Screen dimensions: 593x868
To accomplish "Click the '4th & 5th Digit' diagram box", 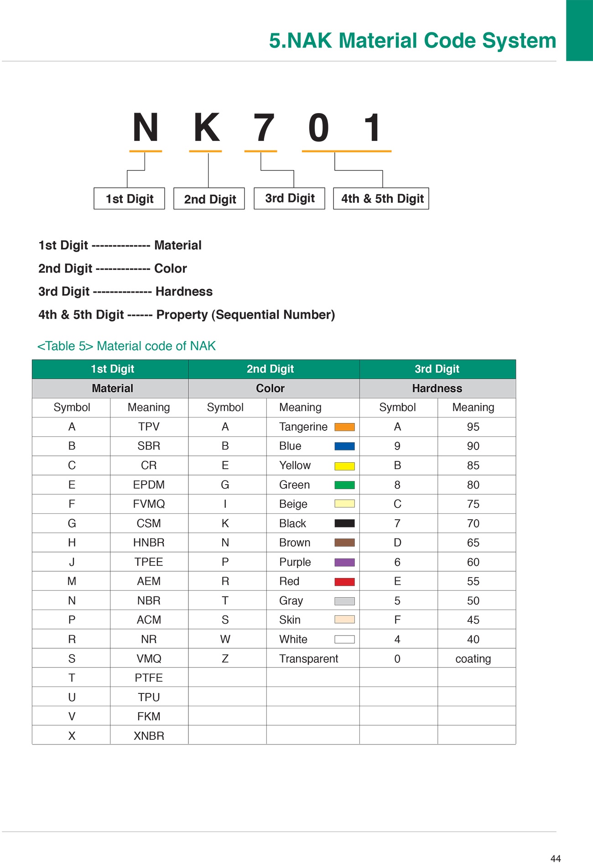I will (x=381, y=198).
